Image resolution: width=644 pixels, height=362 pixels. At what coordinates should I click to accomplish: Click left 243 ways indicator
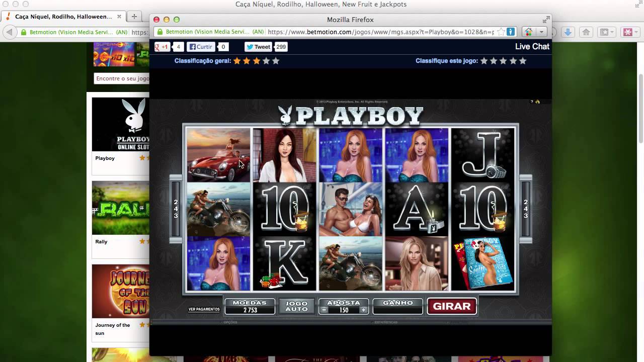pos(176,209)
